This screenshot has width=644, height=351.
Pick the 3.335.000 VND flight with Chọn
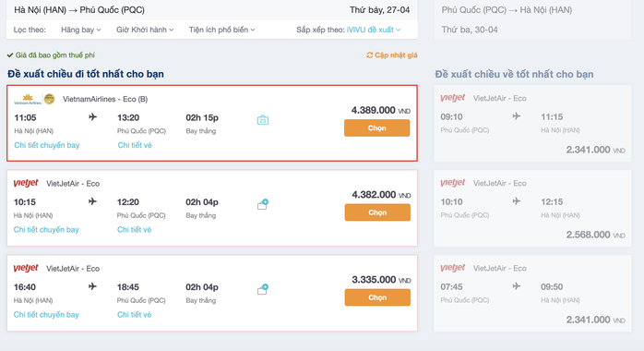click(377, 297)
